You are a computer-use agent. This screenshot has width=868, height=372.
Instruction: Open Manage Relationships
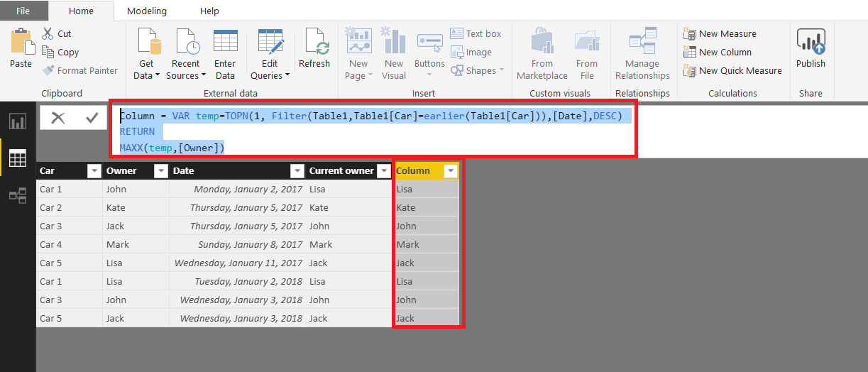(642, 54)
